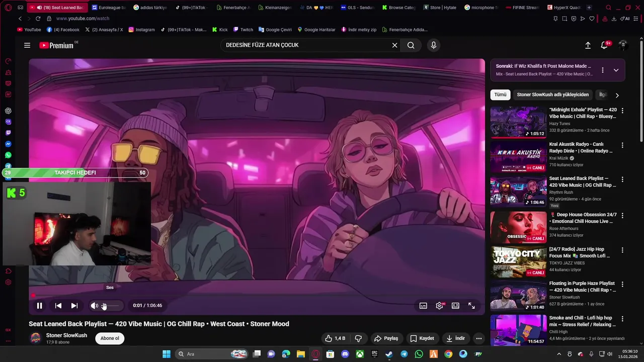Switch to the Store | Hytale tab
This screenshot has height=362, width=644.
coord(439,8)
